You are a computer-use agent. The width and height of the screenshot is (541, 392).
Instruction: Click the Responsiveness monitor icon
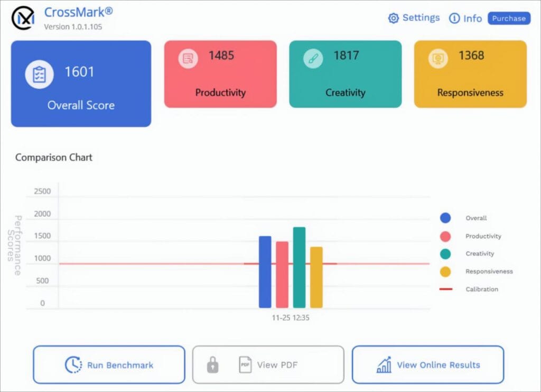(437, 59)
